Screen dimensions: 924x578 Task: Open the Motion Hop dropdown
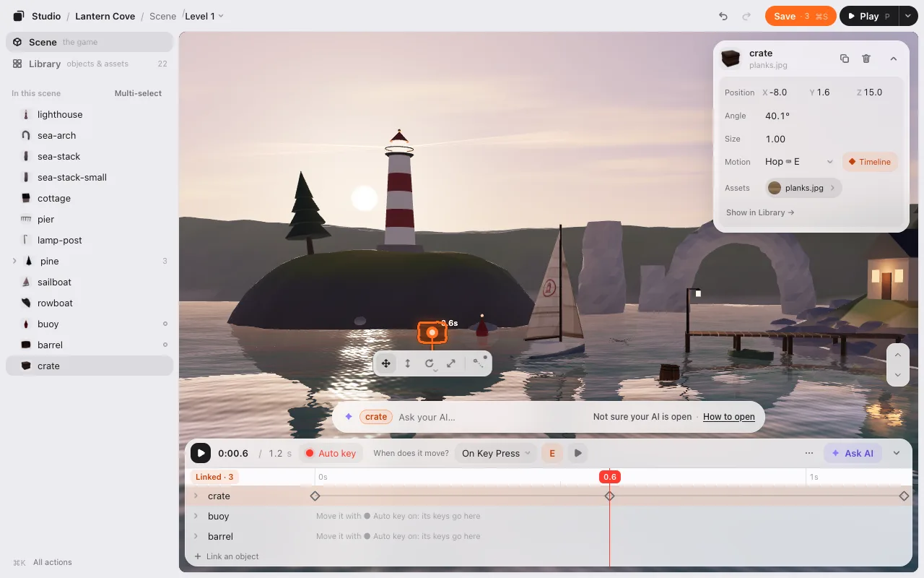(x=799, y=162)
